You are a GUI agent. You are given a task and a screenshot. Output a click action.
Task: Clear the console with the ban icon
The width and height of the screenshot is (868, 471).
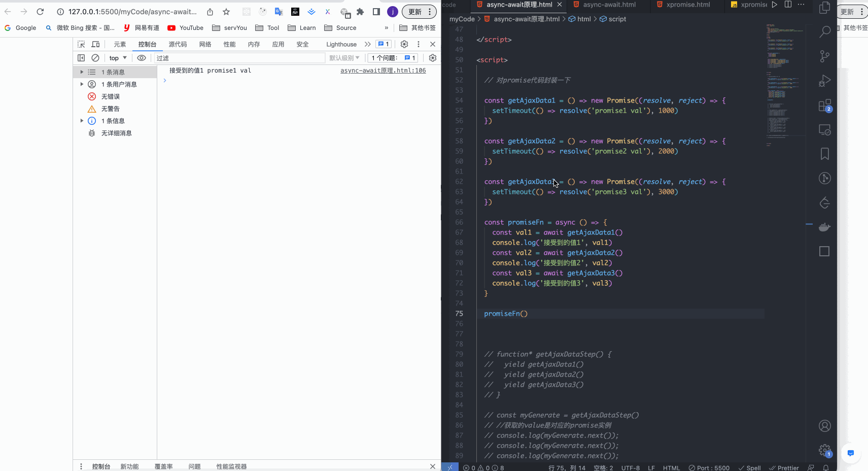pyautogui.click(x=95, y=58)
